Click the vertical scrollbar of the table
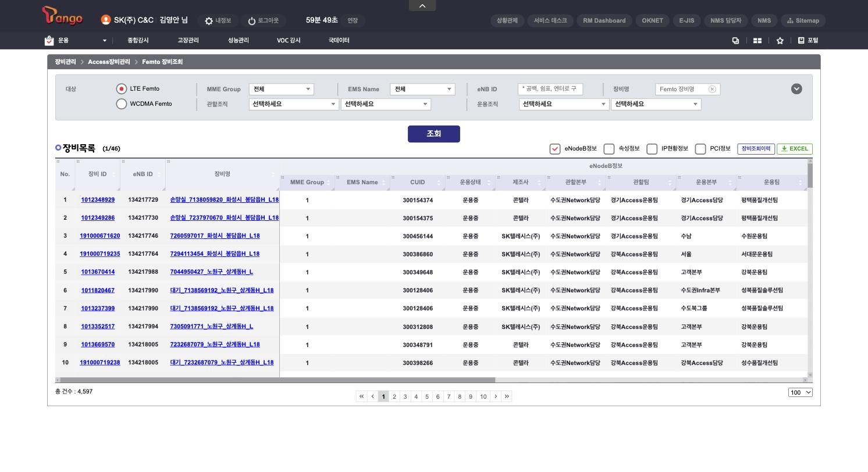 [810, 174]
